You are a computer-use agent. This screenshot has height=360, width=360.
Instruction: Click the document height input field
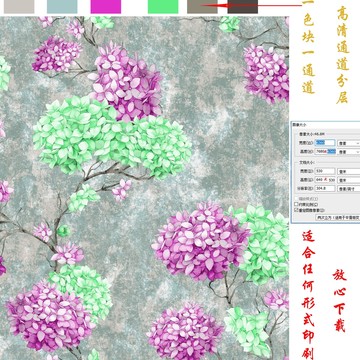(325, 180)
